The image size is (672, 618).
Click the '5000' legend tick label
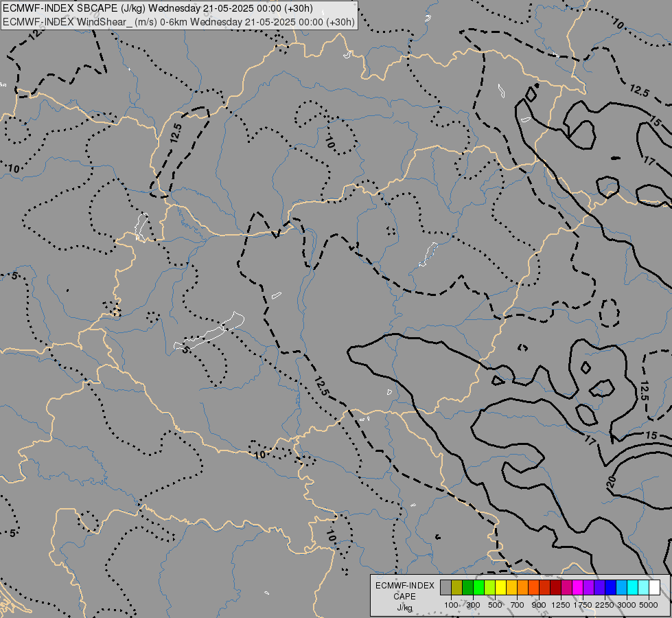[x=649, y=605]
